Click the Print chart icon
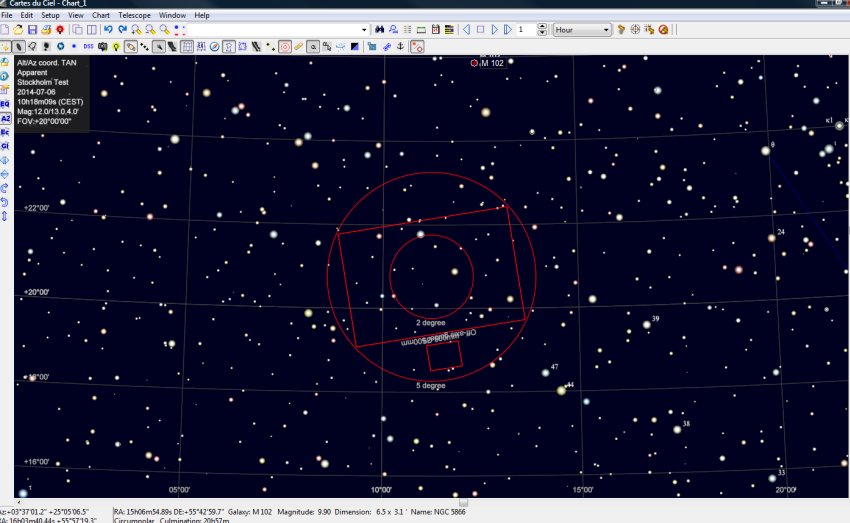 [x=47, y=30]
